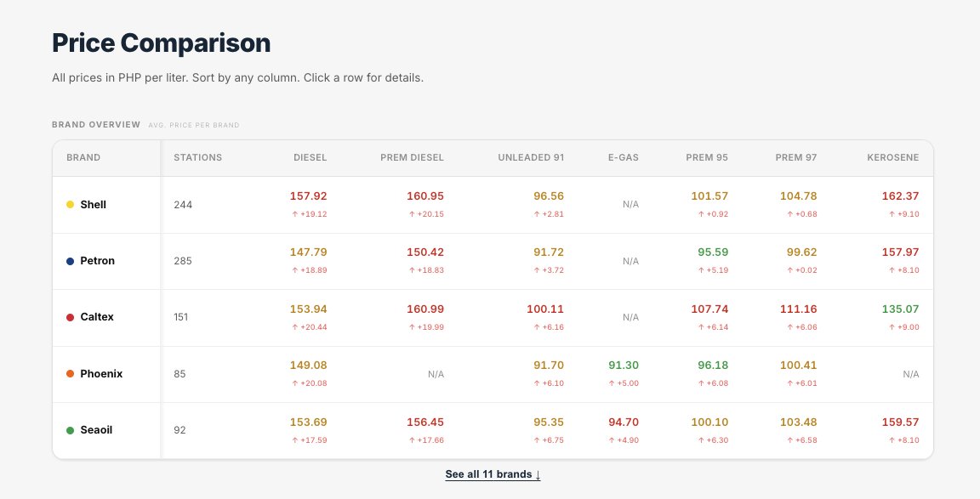The image size is (980, 499).
Task: Click Seaoil prem diesel change +17.66
Action: coord(426,440)
